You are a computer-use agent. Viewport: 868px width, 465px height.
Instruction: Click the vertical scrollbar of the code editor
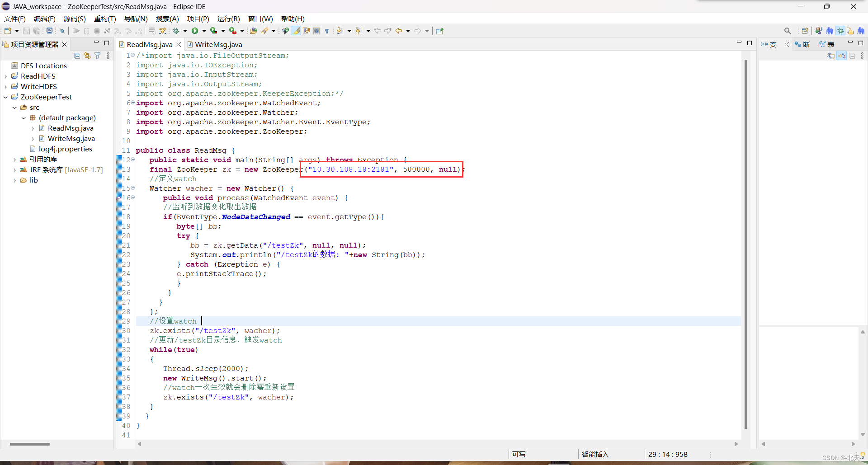(745, 244)
